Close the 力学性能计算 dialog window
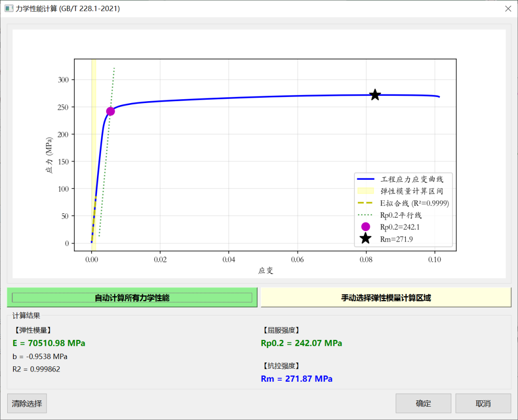Viewport: 518px width, 420px height. point(508,9)
